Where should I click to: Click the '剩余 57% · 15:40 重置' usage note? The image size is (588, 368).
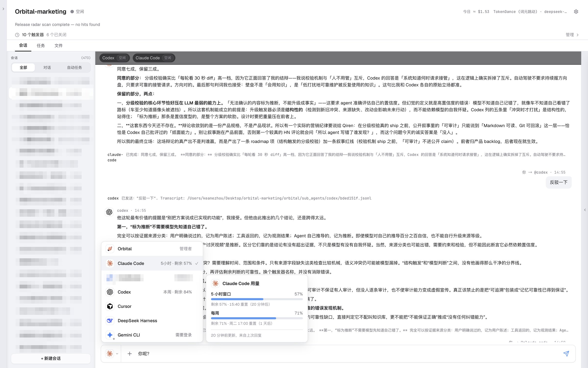pos(240,304)
